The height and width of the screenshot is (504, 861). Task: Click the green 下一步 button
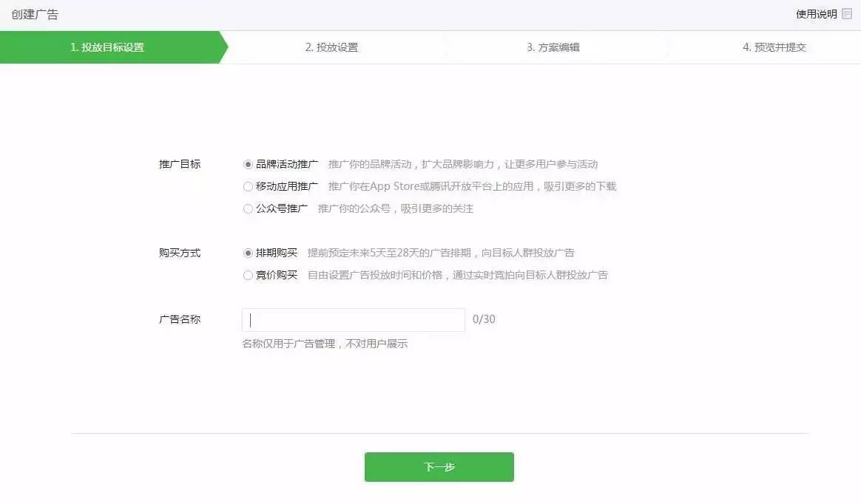tap(439, 467)
